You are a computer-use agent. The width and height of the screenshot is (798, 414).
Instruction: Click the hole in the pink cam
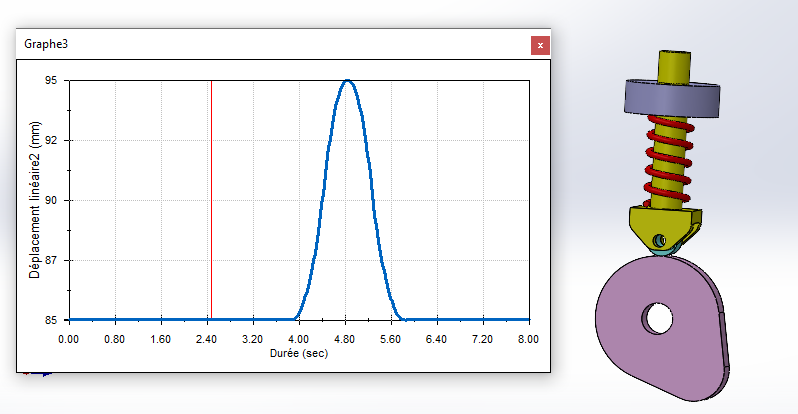[x=658, y=318]
